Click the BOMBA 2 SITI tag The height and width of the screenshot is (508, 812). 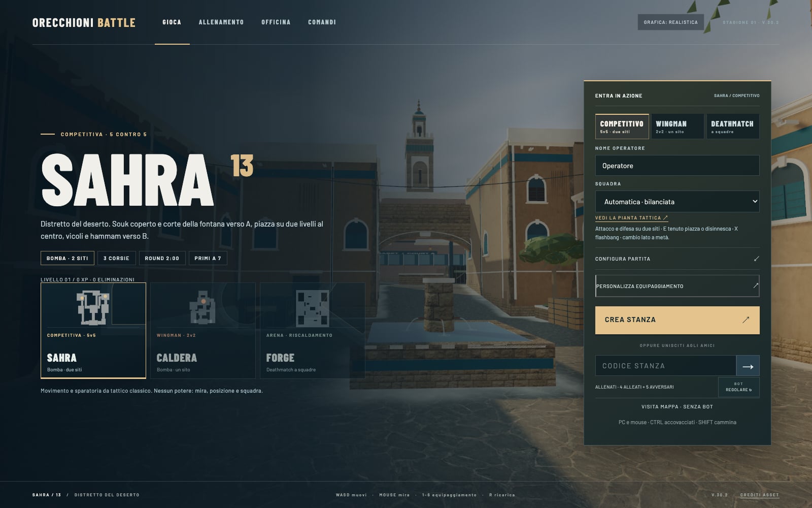67,258
